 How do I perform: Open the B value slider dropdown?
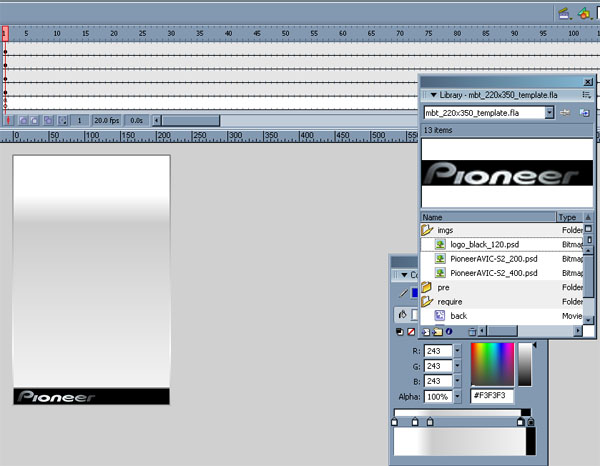point(457,381)
